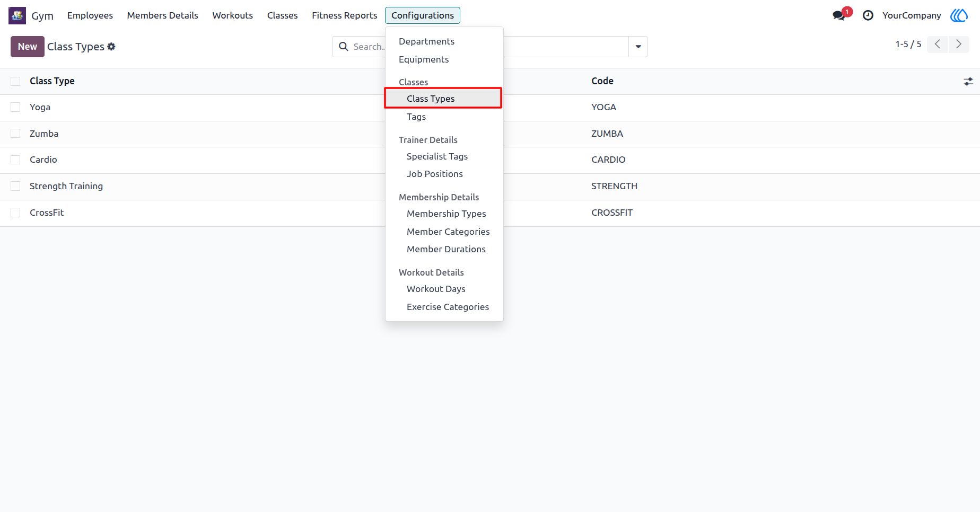Select Departments in the dropdown menu
The image size is (980, 512).
point(444,41)
